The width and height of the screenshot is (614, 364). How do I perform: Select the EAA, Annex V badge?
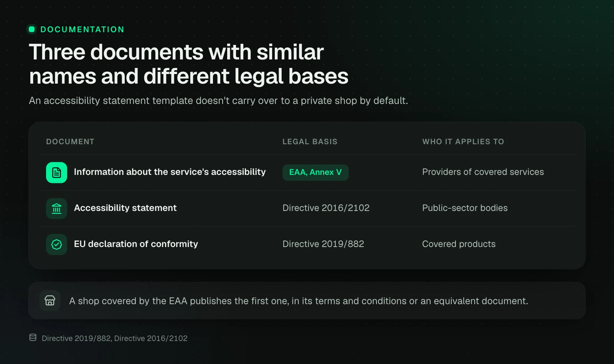[315, 173]
